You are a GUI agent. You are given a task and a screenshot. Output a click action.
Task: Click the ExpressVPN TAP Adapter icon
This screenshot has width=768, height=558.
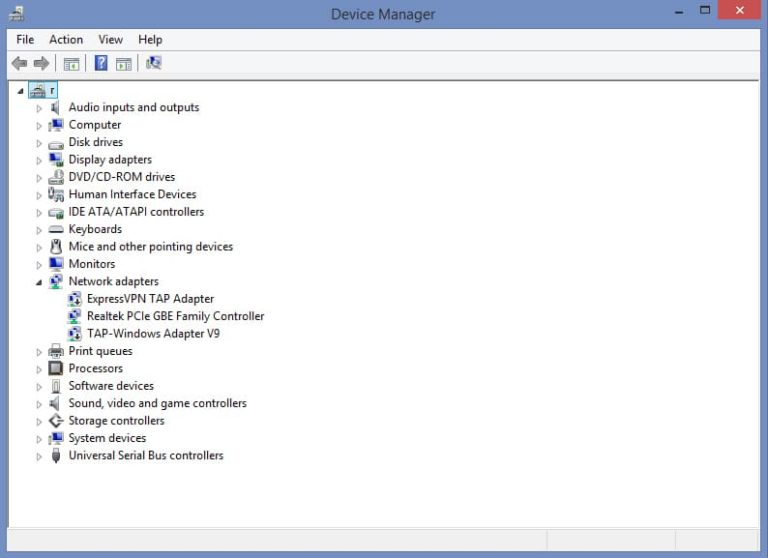[74, 299]
